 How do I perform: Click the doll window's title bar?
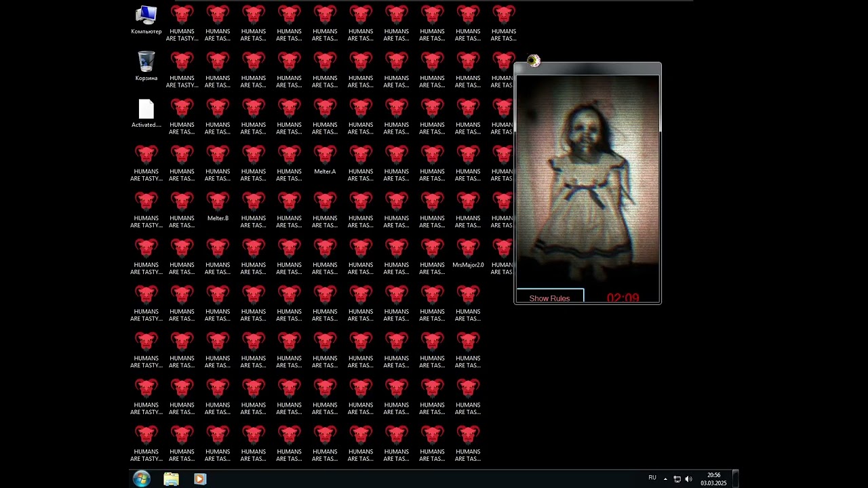pos(587,68)
